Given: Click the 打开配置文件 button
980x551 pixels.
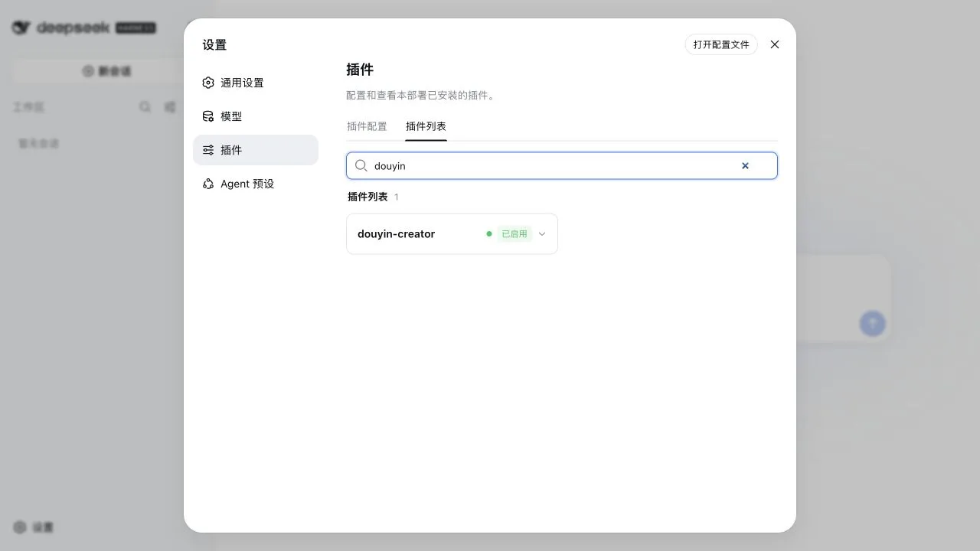Looking at the screenshot, I should [721, 44].
